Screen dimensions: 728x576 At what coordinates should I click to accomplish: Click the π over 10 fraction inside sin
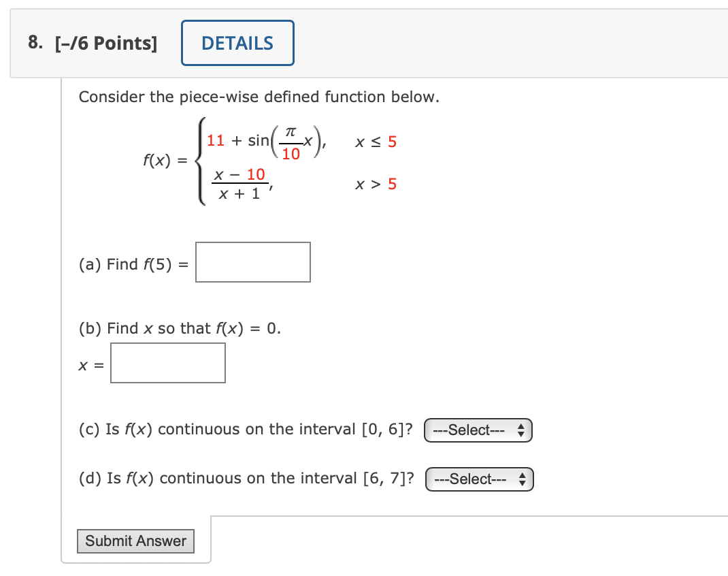click(x=291, y=143)
